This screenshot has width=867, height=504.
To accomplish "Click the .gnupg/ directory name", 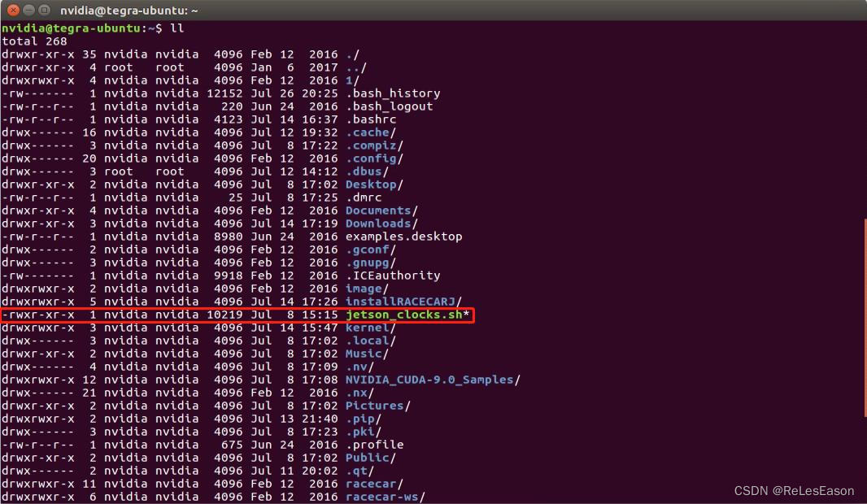I will pyautogui.click(x=371, y=263).
